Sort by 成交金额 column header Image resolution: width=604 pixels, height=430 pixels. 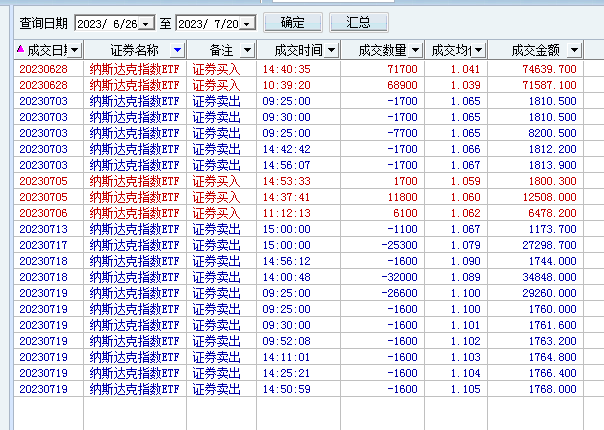point(535,50)
